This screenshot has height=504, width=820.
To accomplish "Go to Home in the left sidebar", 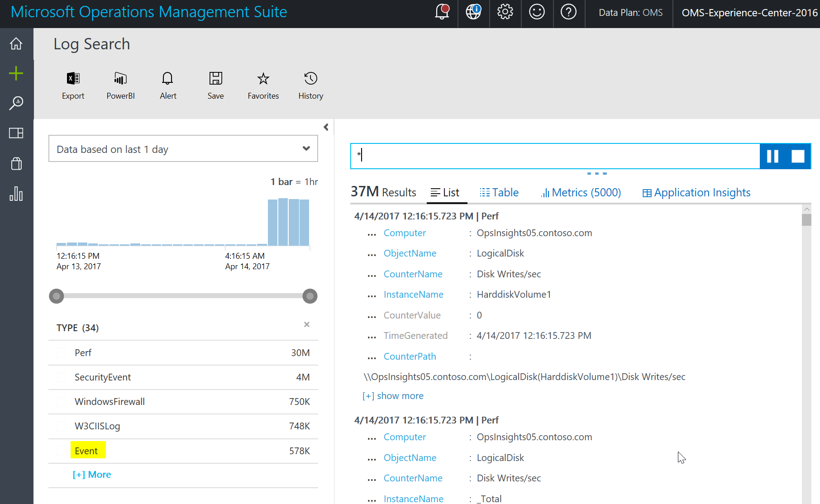I will (16, 43).
